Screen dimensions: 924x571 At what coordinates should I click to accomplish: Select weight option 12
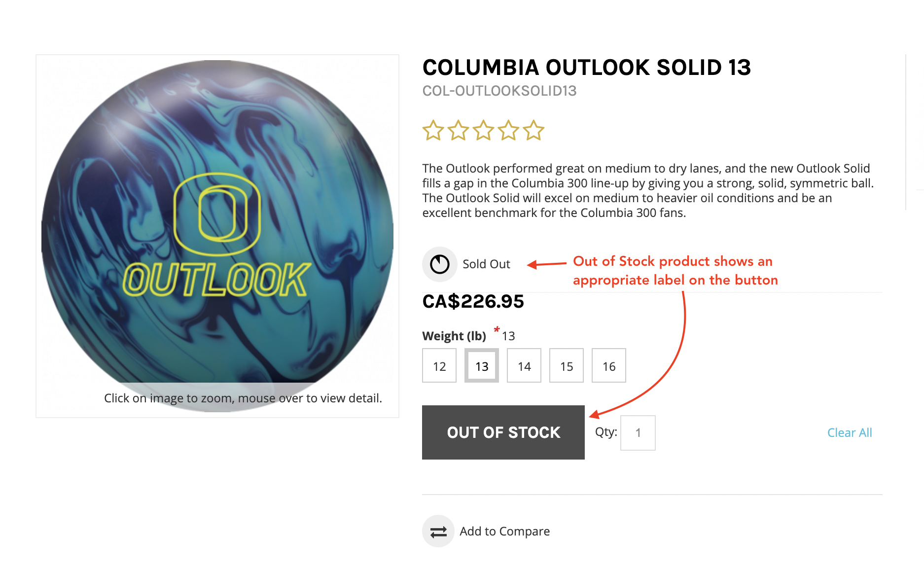(439, 365)
